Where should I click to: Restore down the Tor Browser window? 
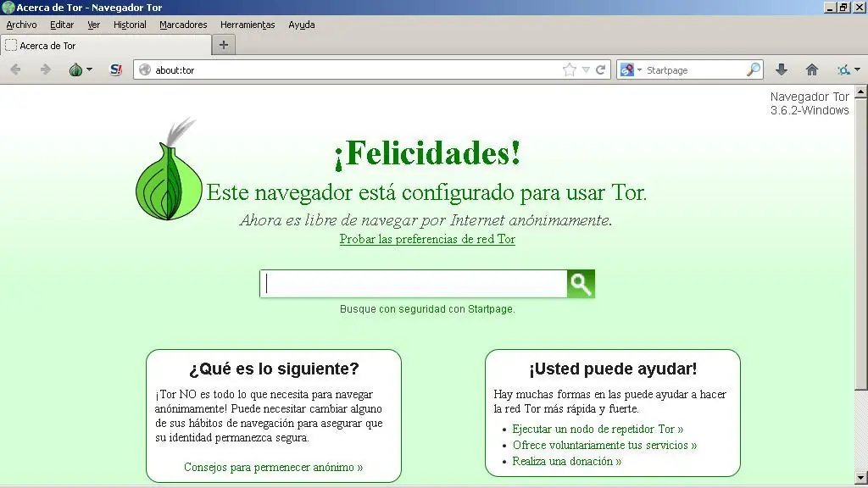tap(843, 7)
